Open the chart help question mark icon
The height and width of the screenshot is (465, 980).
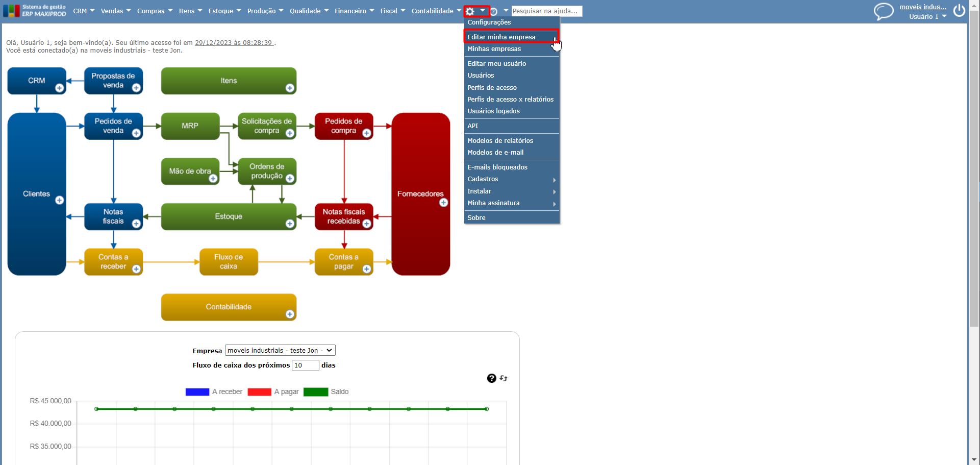tap(492, 378)
